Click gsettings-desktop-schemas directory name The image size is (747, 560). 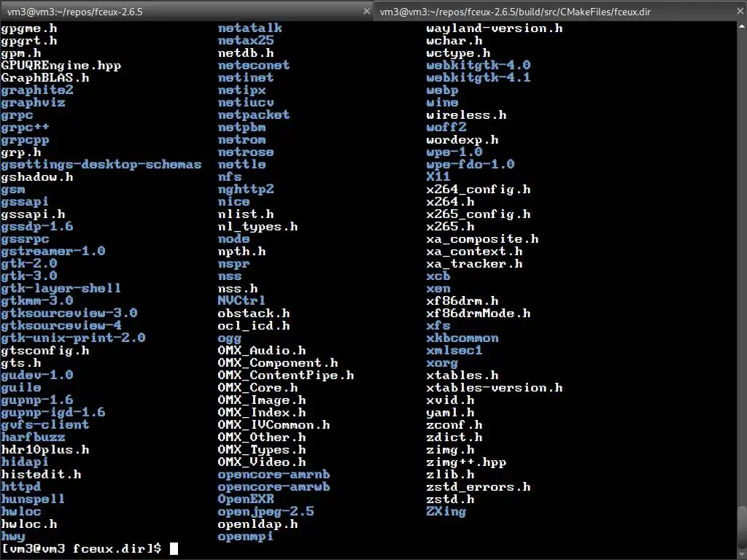[x=101, y=164]
